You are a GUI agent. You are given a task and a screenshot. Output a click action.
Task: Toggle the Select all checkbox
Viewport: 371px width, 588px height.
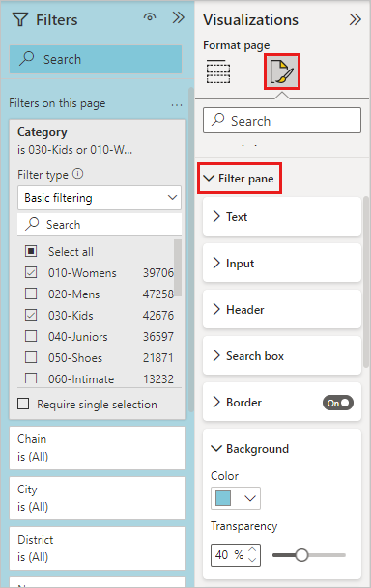[31, 251]
